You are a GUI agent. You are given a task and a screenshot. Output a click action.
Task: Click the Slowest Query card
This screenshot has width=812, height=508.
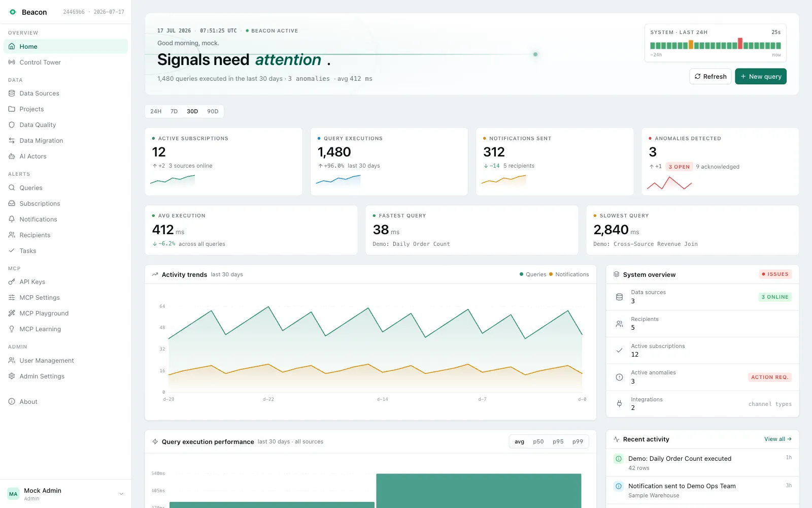coord(693,230)
